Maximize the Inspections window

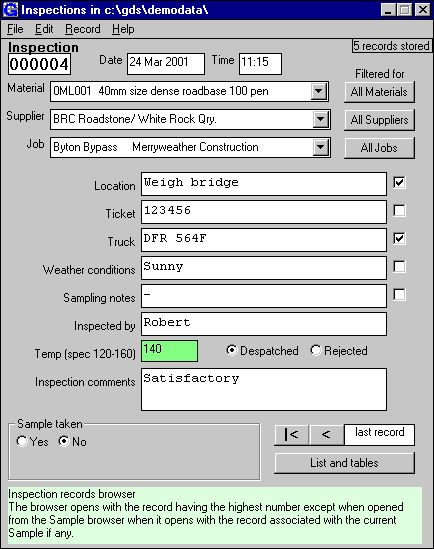(x=405, y=10)
